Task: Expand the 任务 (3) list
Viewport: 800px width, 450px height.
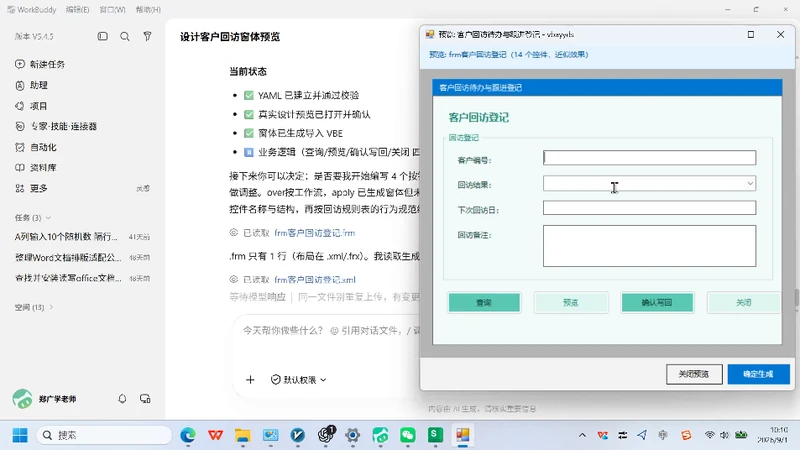Action: pyautogui.click(x=33, y=218)
